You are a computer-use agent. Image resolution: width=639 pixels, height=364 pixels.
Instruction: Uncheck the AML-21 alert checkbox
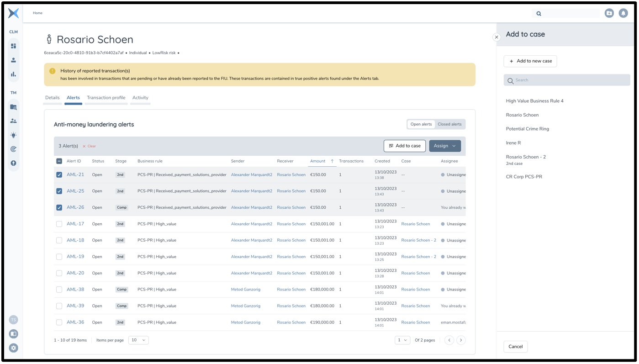click(x=59, y=174)
